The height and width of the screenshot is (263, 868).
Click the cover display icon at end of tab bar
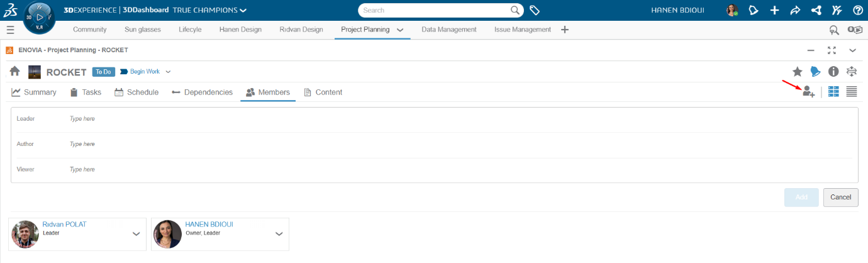click(855, 30)
